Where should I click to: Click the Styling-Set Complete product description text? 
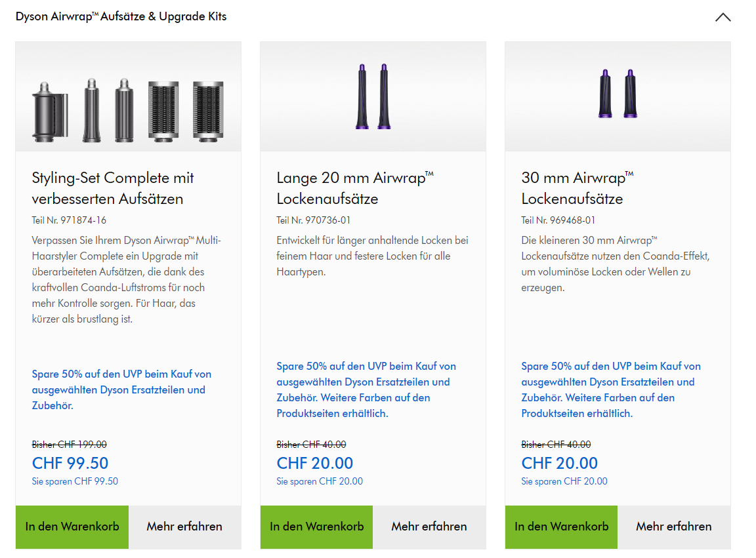(x=127, y=280)
